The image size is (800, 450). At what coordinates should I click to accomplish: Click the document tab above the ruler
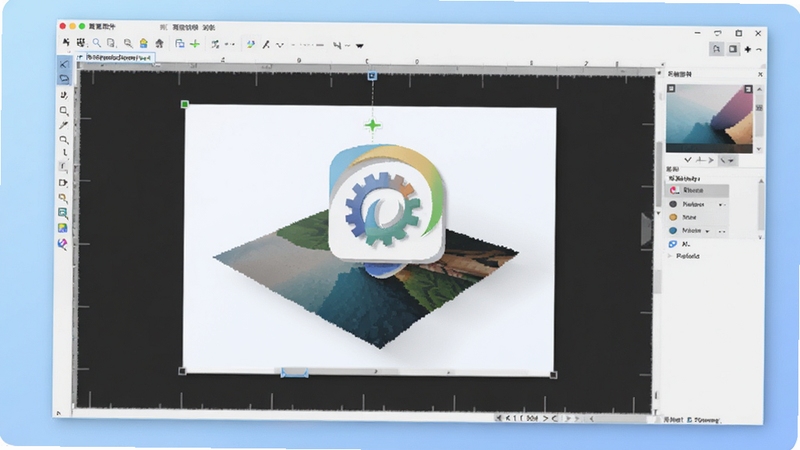[x=116, y=58]
